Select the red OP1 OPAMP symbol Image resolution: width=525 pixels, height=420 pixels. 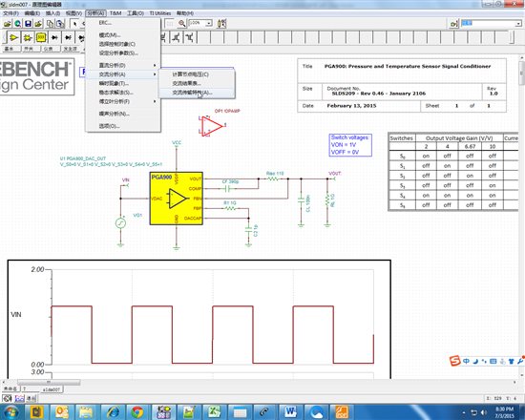click(x=212, y=126)
